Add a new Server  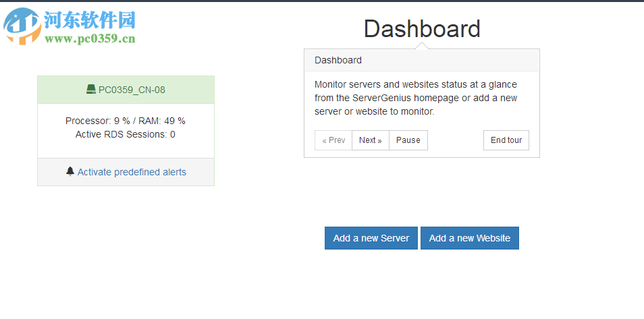tap(371, 238)
